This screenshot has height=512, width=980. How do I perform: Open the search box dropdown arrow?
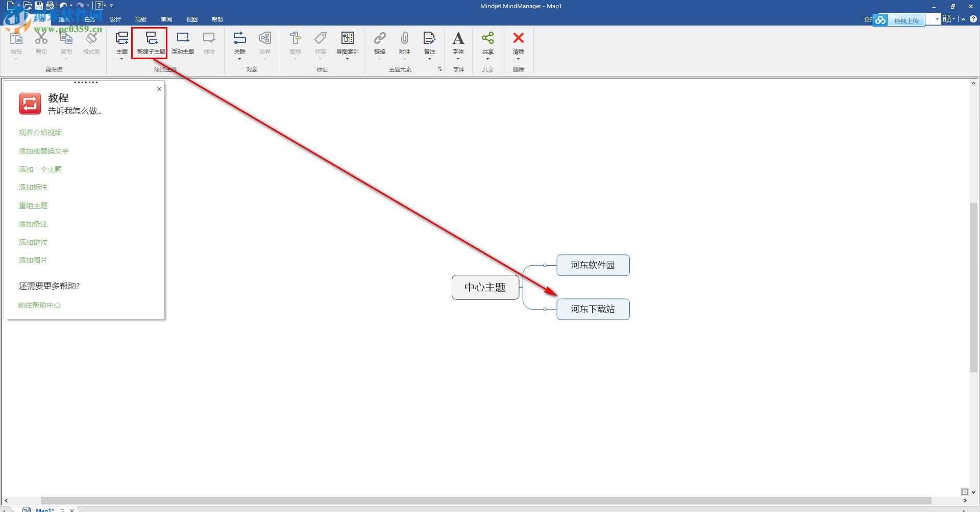(937, 19)
